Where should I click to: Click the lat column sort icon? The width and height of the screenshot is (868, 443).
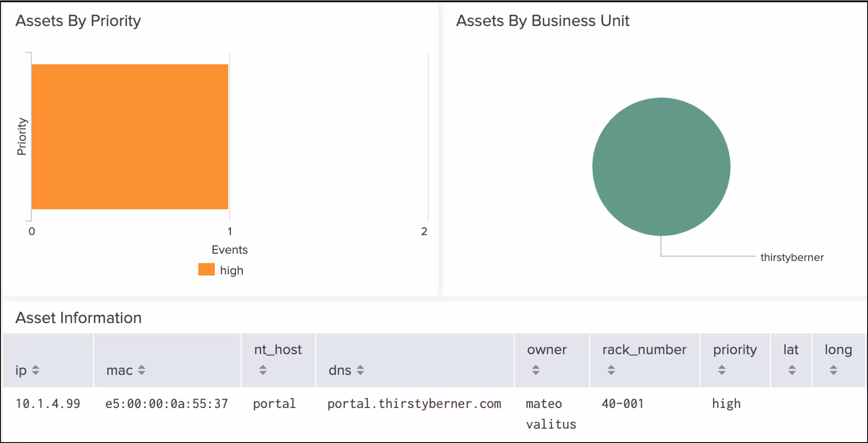pos(792,370)
